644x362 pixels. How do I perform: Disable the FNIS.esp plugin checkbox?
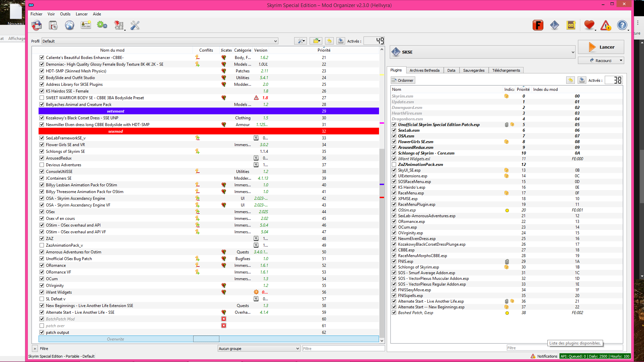coord(394,261)
